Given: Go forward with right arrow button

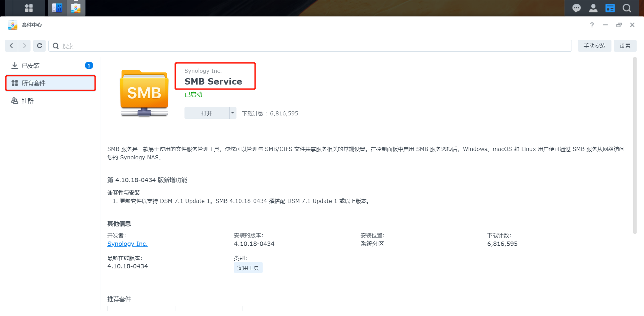Looking at the screenshot, I should click(x=24, y=46).
